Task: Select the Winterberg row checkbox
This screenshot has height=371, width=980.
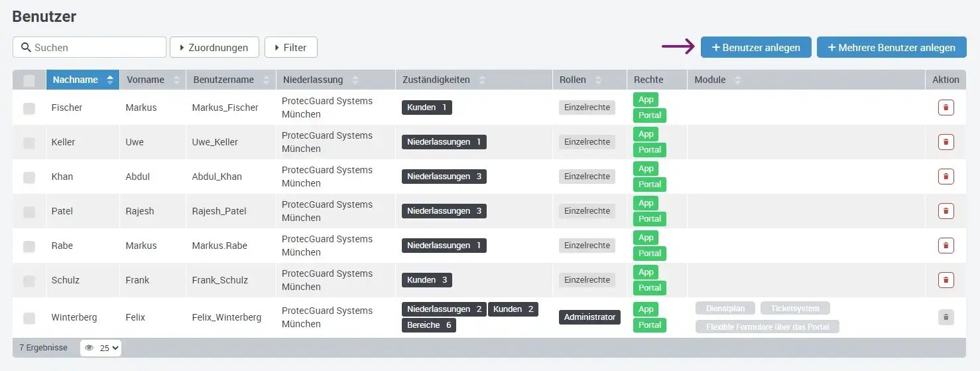Action: click(x=29, y=318)
